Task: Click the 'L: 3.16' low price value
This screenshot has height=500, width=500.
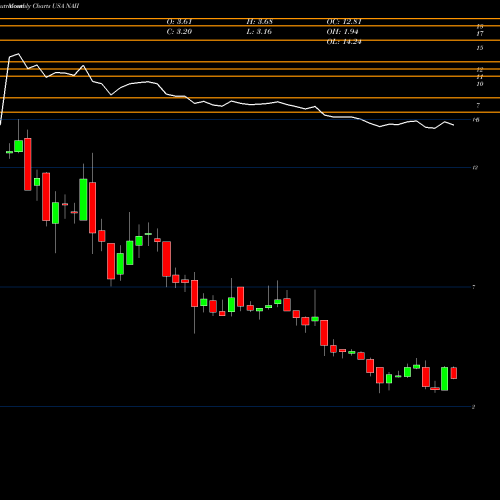Action: click(259, 32)
